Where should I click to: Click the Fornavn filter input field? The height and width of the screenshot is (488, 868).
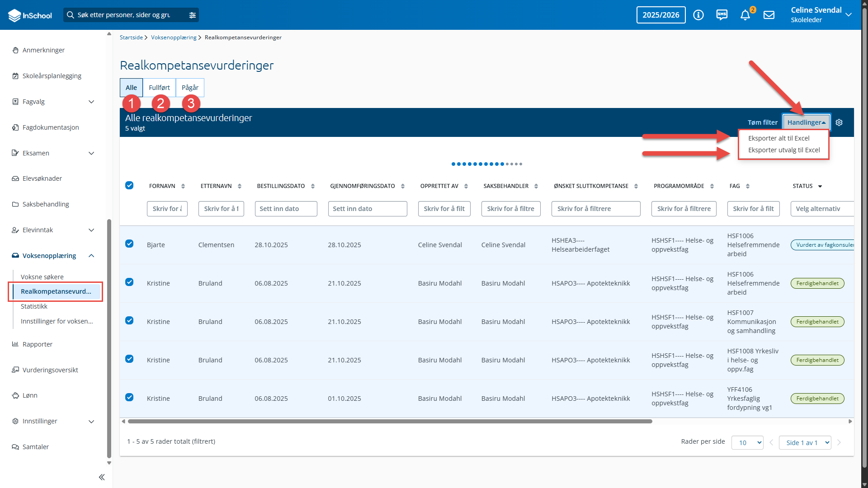(167, 209)
